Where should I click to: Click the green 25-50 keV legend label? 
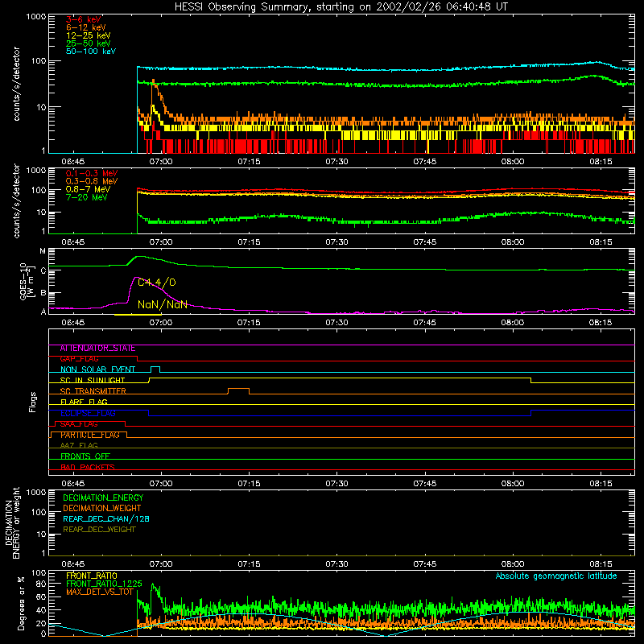click(89, 43)
